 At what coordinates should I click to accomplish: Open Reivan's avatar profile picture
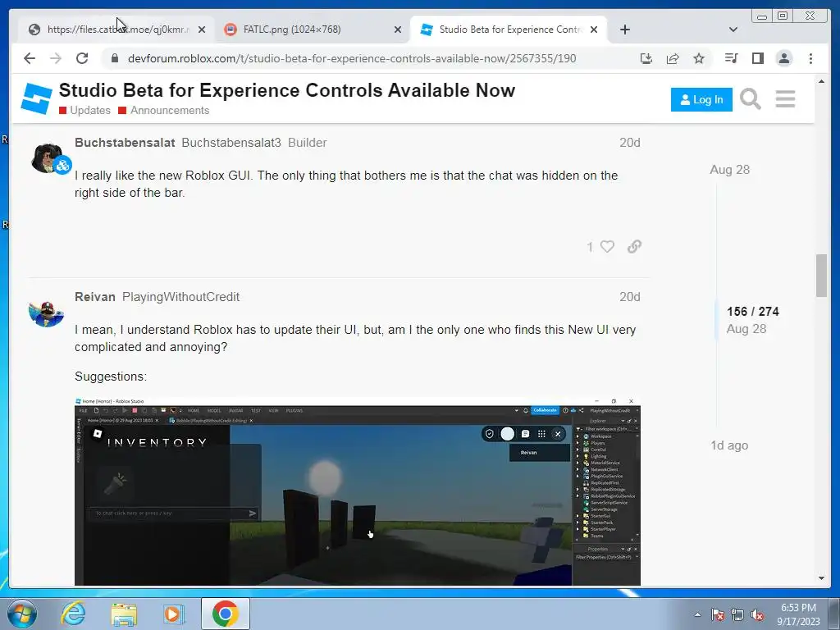[47, 313]
